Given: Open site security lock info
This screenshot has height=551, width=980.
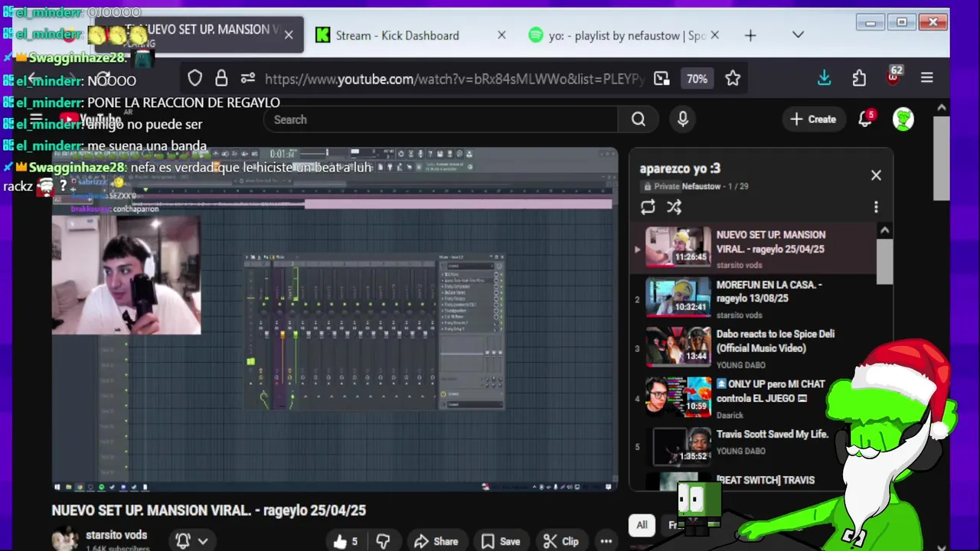Looking at the screenshot, I should [x=221, y=78].
